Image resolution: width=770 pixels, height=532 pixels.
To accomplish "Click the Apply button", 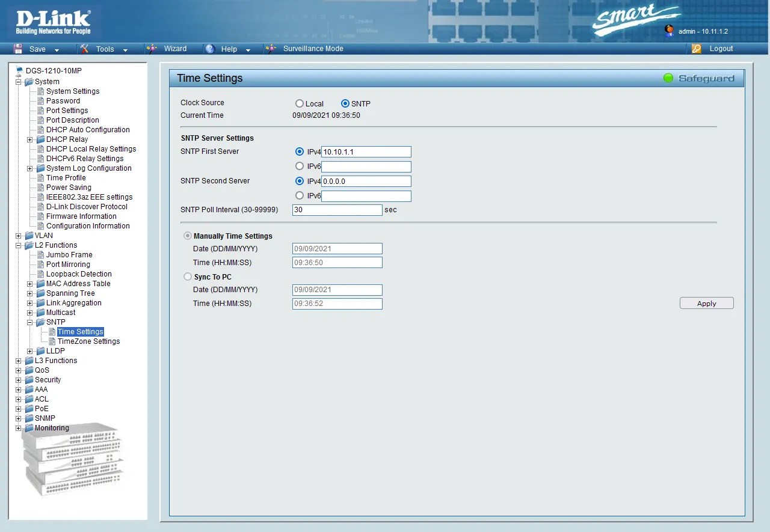I will (706, 304).
